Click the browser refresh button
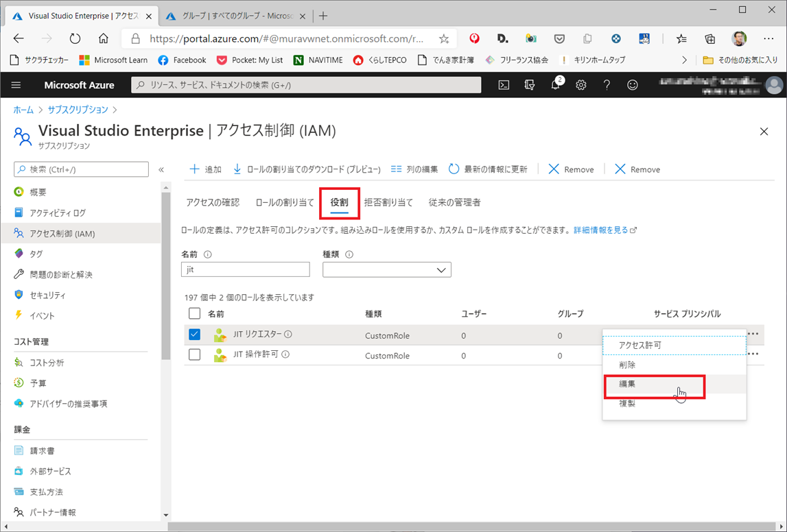The width and height of the screenshot is (787, 532). (x=75, y=38)
